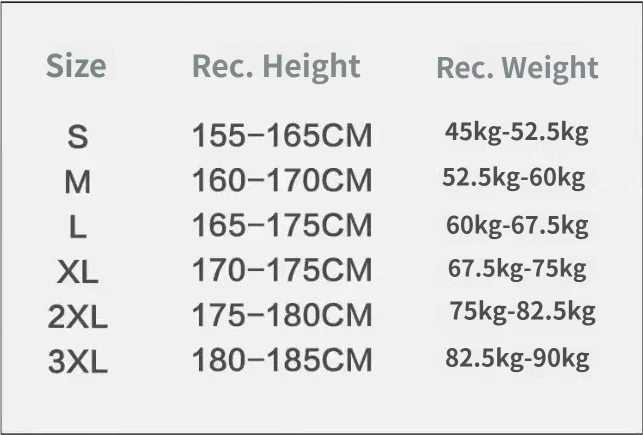
Task: Click the 175–180CM height value
Action: [x=282, y=315]
